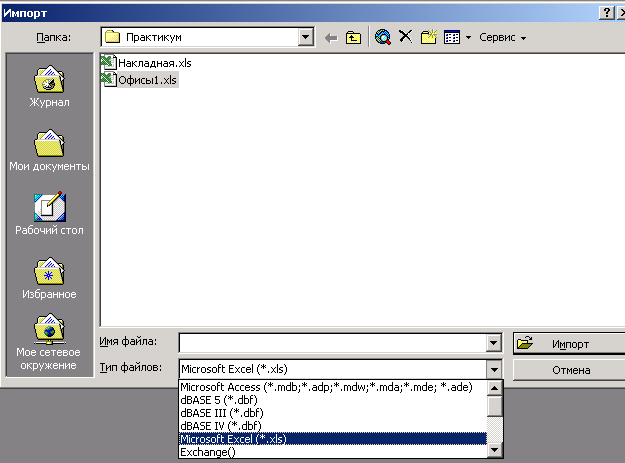
Task: Open the Избранное folder shortcut
Action: pyautogui.click(x=49, y=278)
